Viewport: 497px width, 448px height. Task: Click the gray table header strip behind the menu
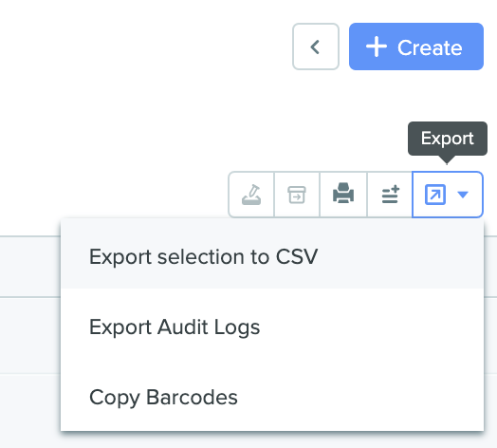click(x=30, y=267)
